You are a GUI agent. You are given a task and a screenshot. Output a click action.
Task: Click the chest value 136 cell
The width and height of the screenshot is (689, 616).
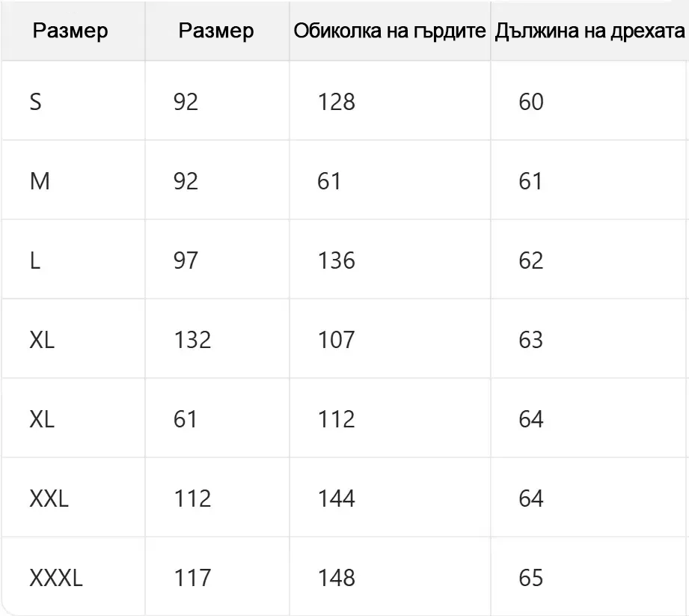pos(336,260)
